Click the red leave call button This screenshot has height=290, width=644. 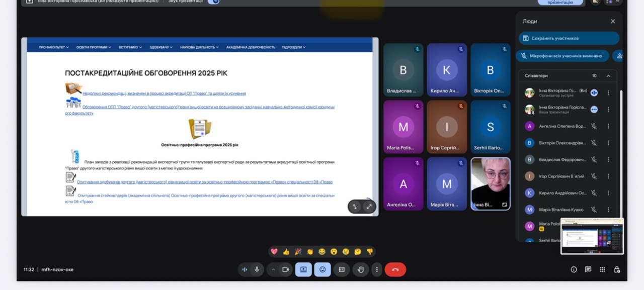pos(395,269)
